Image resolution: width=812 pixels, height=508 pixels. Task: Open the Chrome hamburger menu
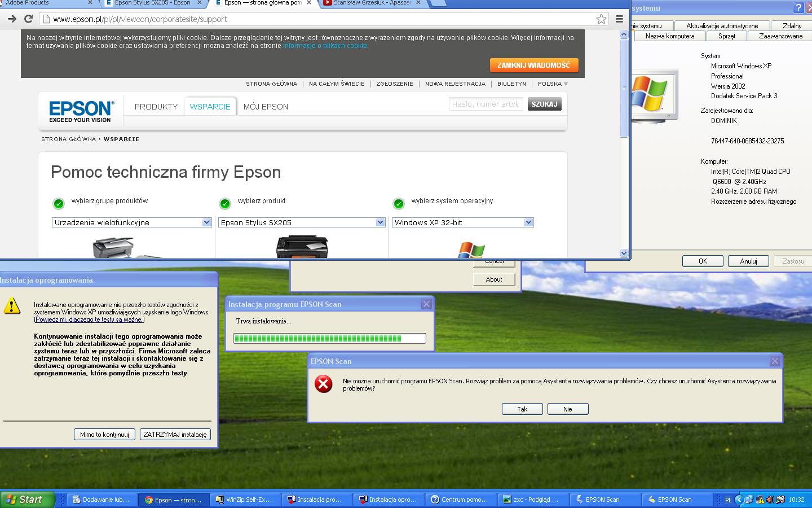pyautogui.click(x=619, y=19)
